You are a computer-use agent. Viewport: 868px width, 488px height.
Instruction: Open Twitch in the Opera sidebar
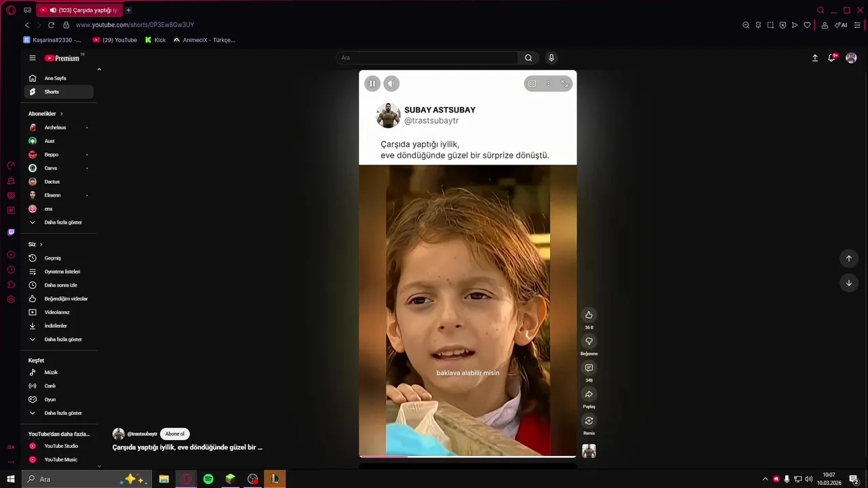pyautogui.click(x=11, y=232)
